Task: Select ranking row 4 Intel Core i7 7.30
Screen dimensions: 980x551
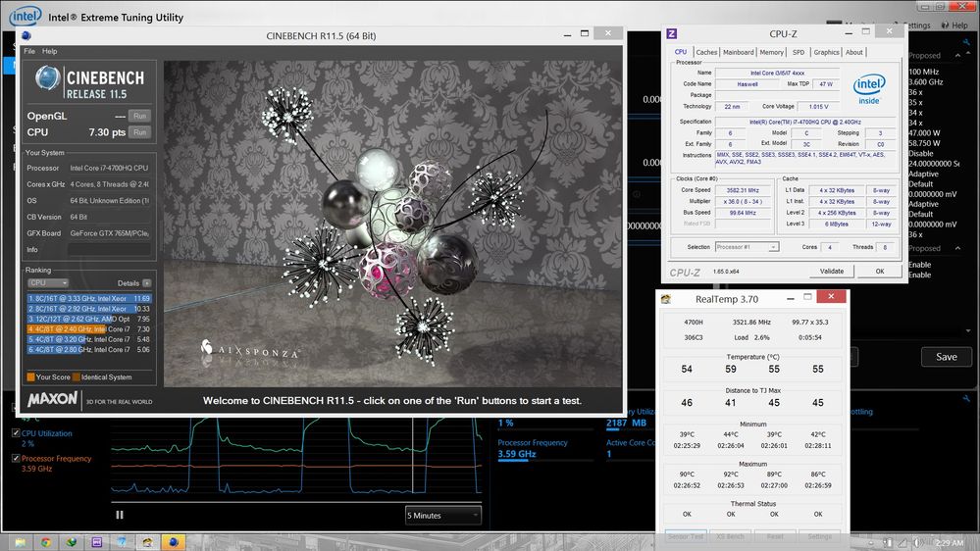Action: tap(88, 329)
